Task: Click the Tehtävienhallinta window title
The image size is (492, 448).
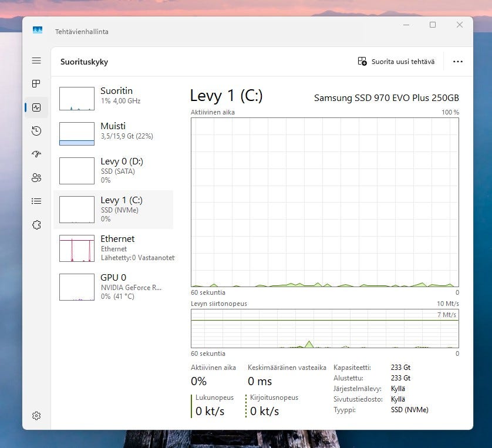Action: coord(82,32)
